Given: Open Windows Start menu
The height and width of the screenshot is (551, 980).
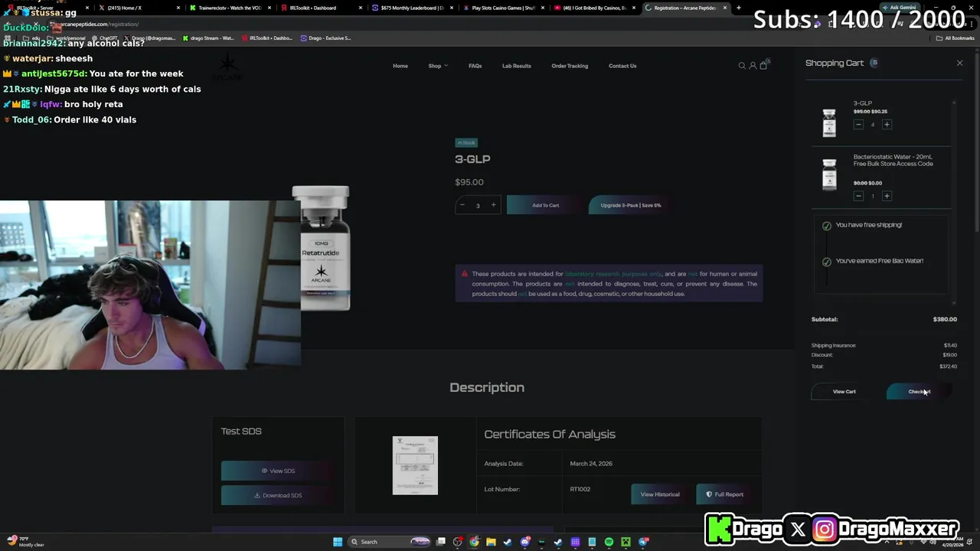Looking at the screenshot, I should tap(338, 542).
